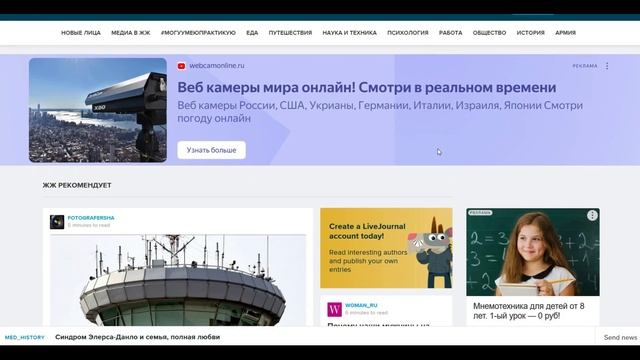Open the ИСТОРИЯ category
The height and width of the screenshot is (360, 640).
pos(531,33)
